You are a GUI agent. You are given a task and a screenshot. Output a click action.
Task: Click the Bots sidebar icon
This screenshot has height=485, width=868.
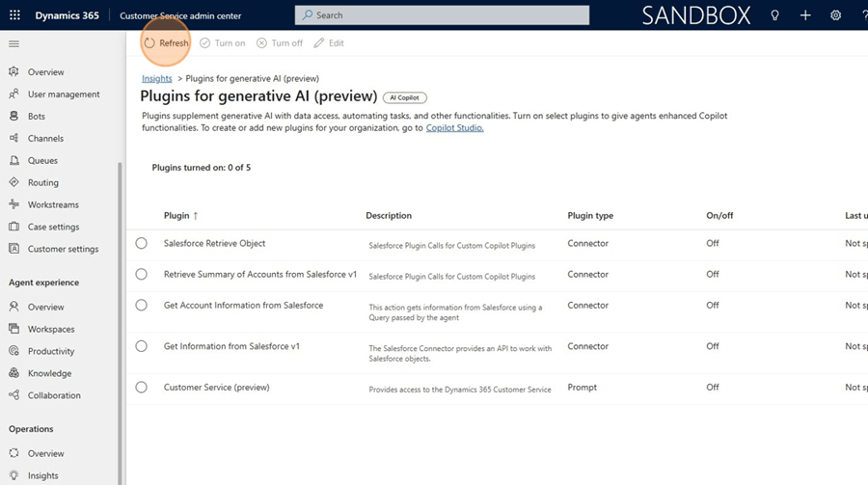coord(14,117)
